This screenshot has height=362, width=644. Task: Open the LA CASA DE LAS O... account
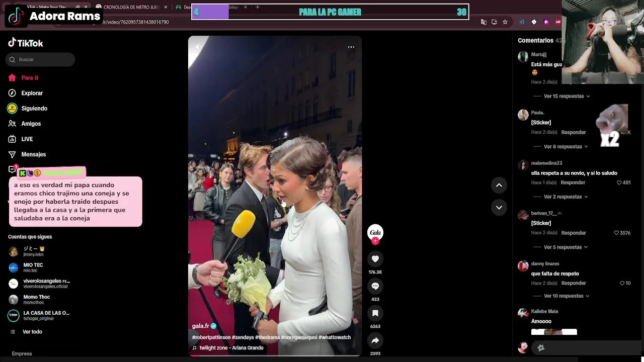point(39,316)
